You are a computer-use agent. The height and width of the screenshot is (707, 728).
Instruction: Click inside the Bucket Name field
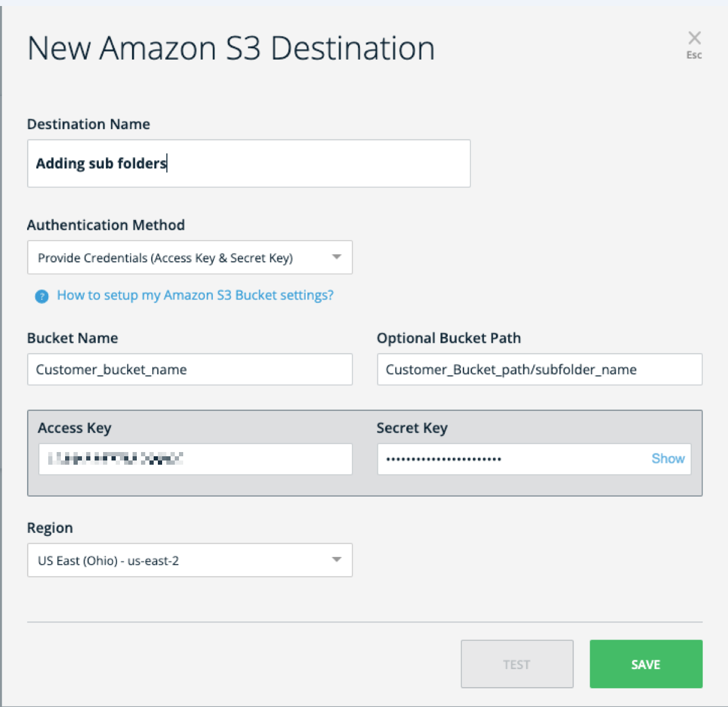[x=189, y=369]
